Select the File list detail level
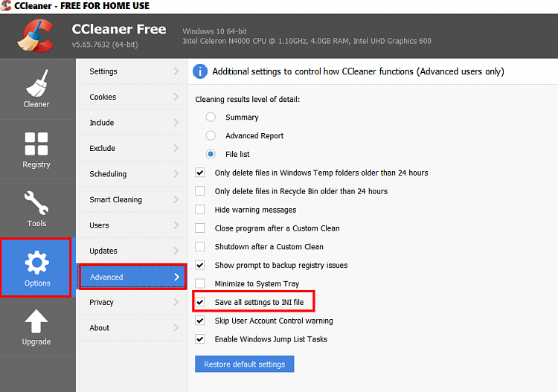Image resolution: width=558 pixels, height=392 pixels. point(211,154)
